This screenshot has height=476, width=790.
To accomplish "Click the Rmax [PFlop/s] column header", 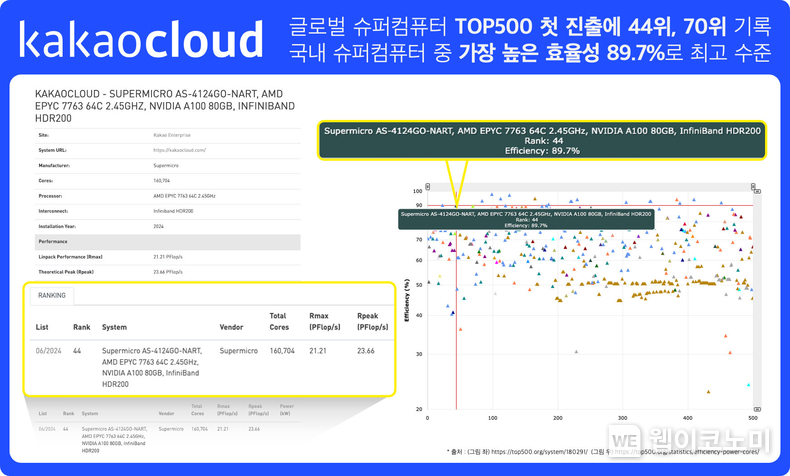I will 324,321.
